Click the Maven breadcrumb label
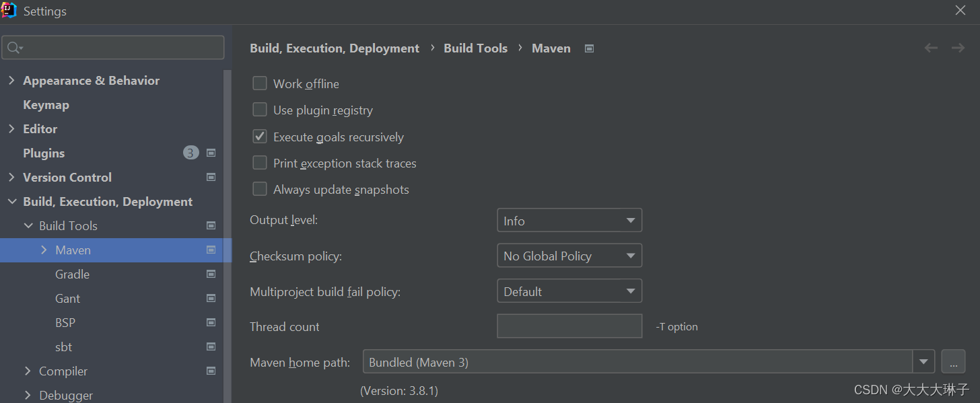The image size is (980, 403). pyautogui.click(x=551, y=48)
